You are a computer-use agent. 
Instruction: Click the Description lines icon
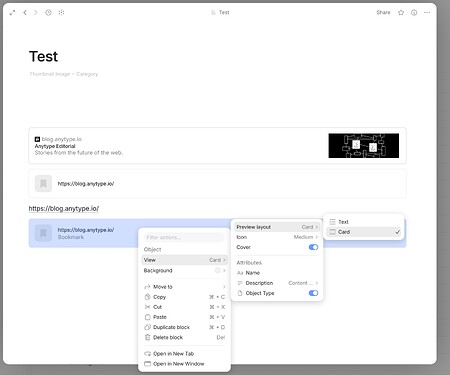(x=240, y=283)
